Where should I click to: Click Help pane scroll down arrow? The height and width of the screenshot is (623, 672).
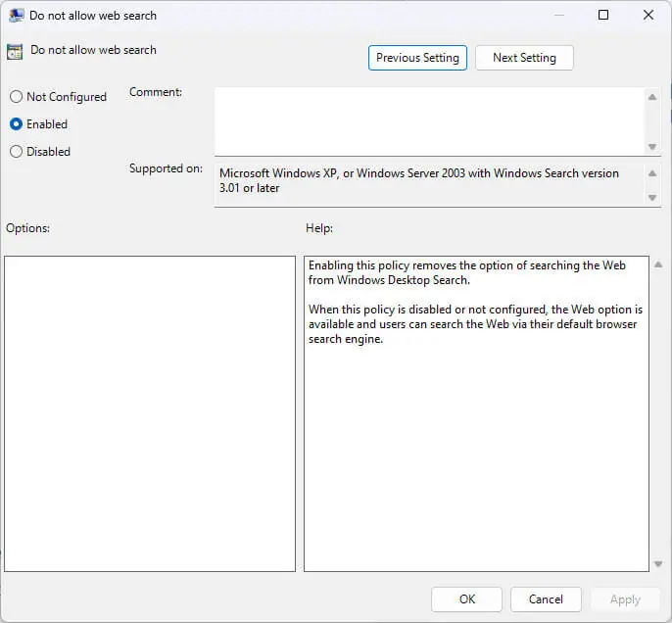point(658,564)
